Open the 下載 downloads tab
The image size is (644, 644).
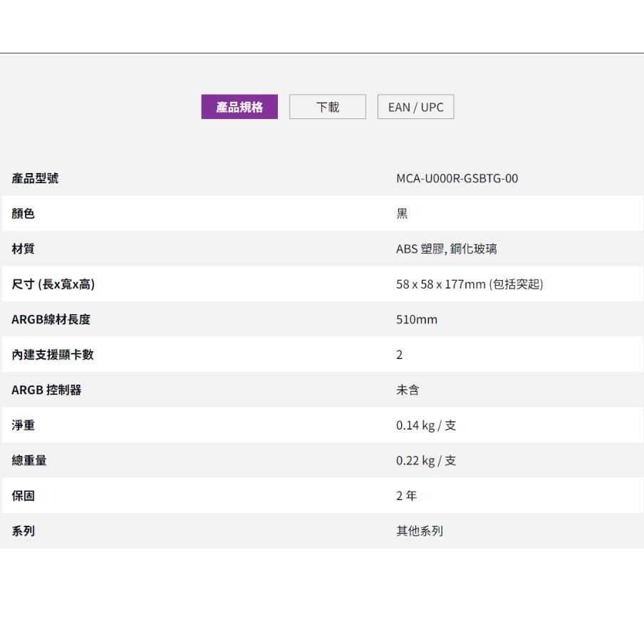tap(327, 106)
